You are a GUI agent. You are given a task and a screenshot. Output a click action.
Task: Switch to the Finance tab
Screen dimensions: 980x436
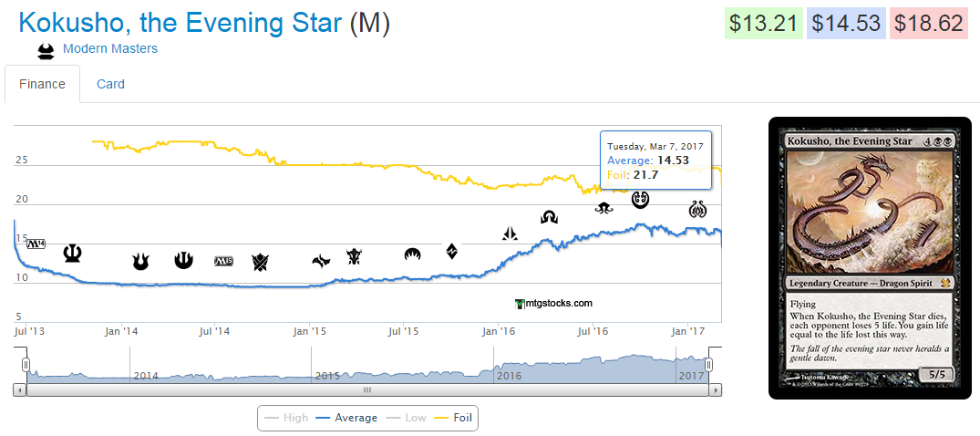point(43,84)
